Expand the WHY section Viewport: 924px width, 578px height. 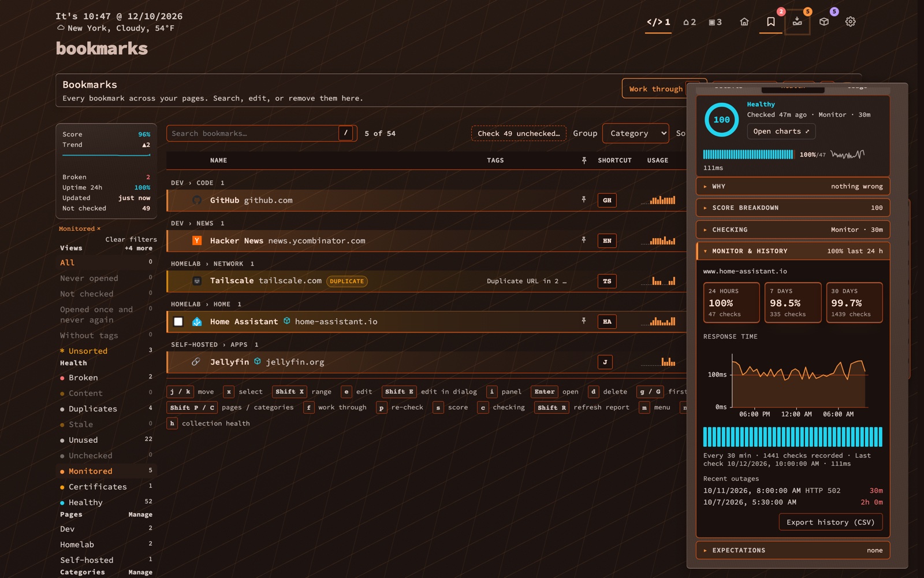coord(793,186)
